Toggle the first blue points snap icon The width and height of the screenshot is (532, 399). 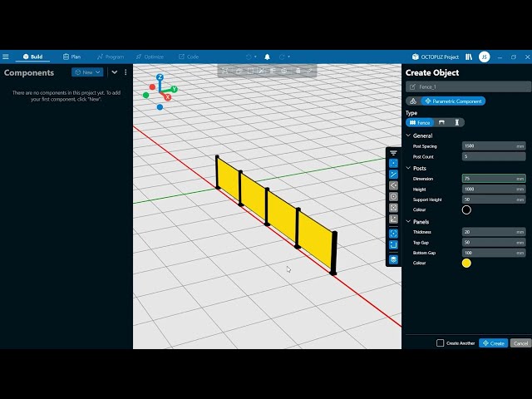393,163
